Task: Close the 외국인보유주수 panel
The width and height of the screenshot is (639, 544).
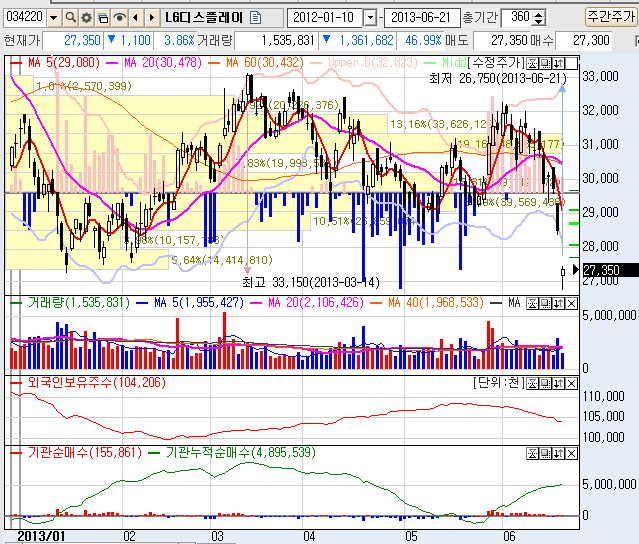Action: (x=572, y=383)
